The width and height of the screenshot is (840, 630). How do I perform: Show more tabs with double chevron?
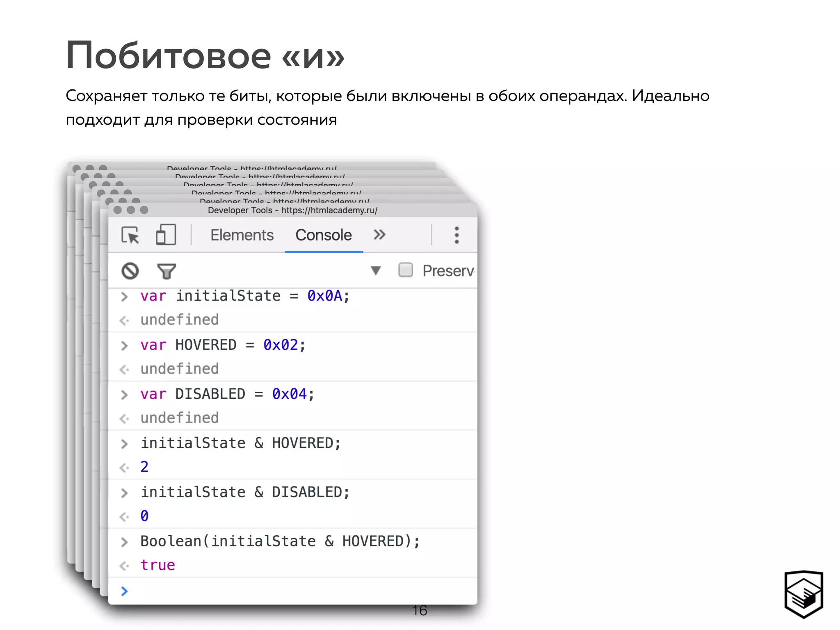pos(379,235)
